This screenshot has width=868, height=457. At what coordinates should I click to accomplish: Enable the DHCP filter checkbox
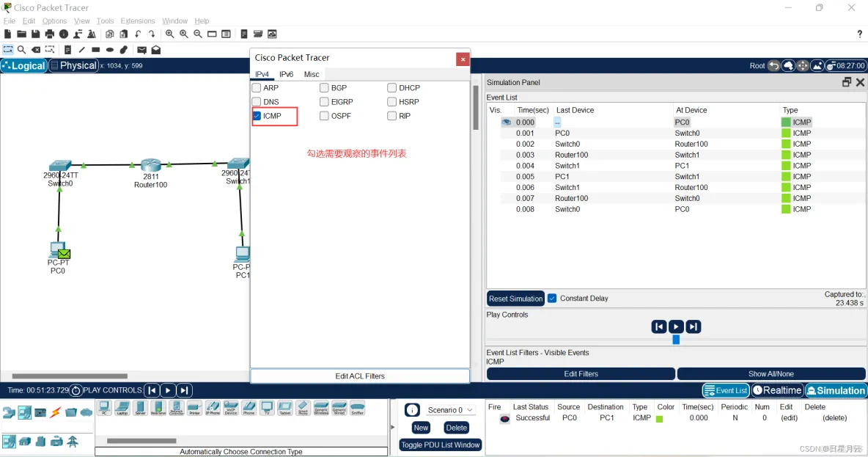392,87
